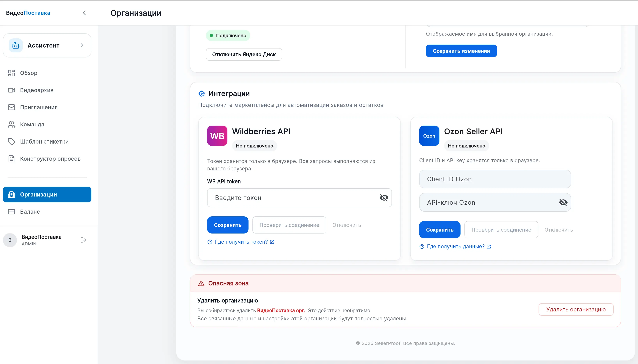Focus the Client ID Ozon field
The width and height of the screenshot is (638, 364).
tap(495, 179)
